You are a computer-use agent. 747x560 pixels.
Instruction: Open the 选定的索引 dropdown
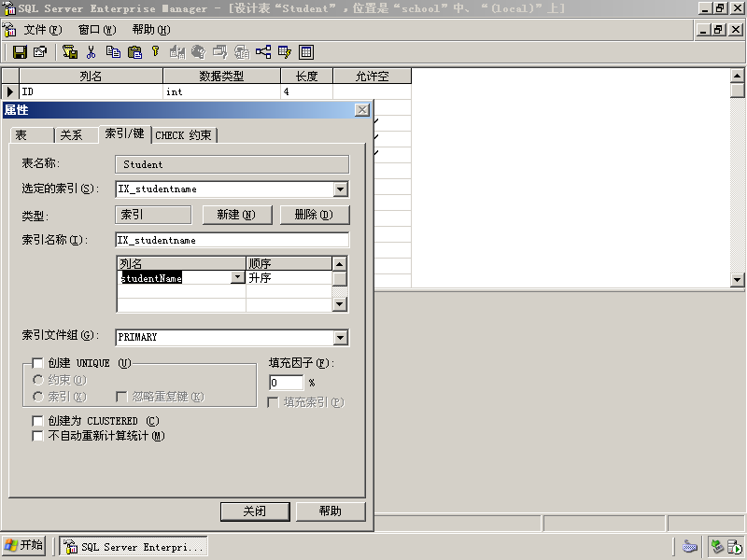click(340, 189)
